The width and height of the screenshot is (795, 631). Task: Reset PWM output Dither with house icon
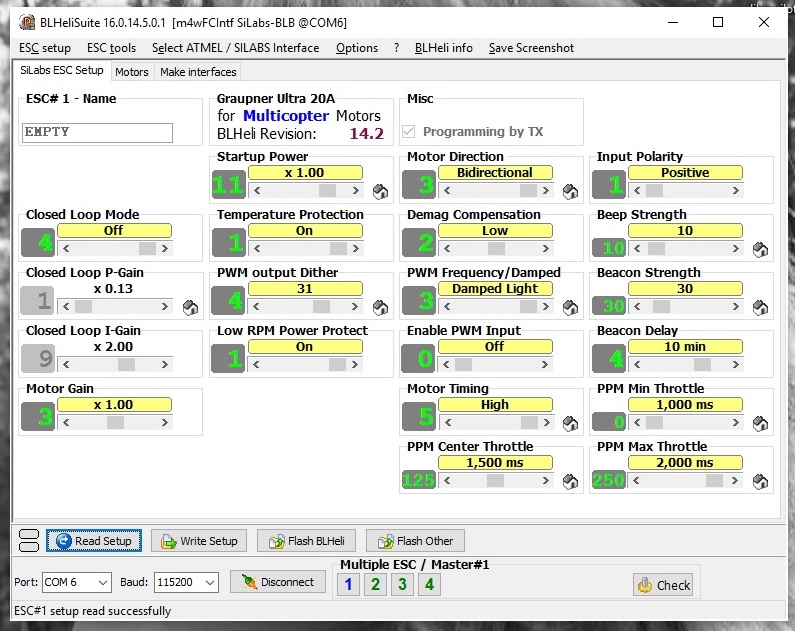pyautogui.click(x=380, y=307)
